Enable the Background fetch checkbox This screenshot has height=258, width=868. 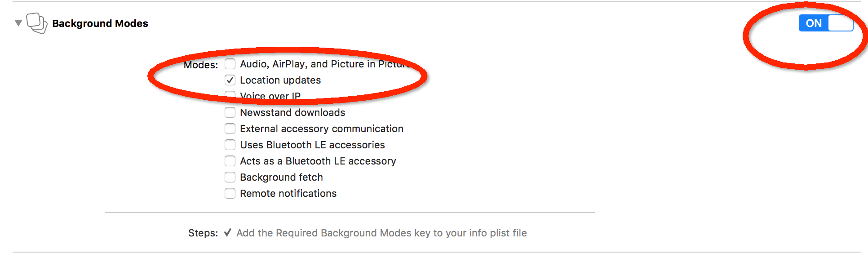pos(230,177)
